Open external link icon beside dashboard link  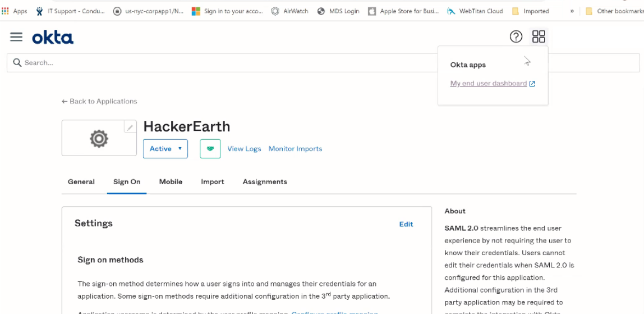[532, 84]
